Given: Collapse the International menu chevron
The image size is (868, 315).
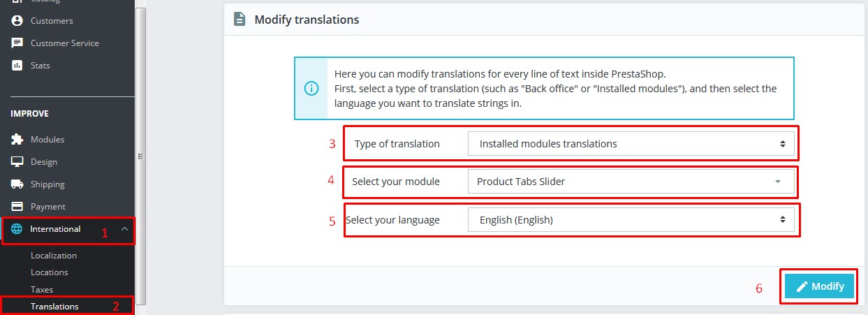Looking at the screenshot, I should coord(124,229).
